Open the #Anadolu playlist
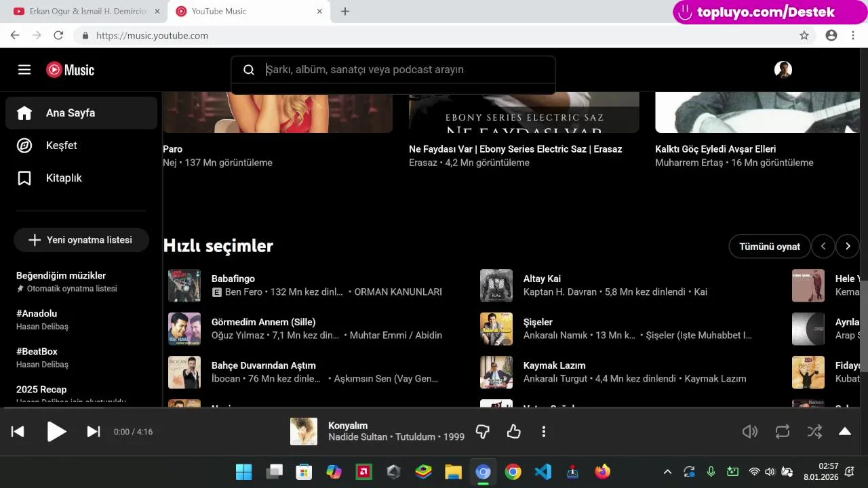Viewport: 868px width, 488px height. click(81, 319)
